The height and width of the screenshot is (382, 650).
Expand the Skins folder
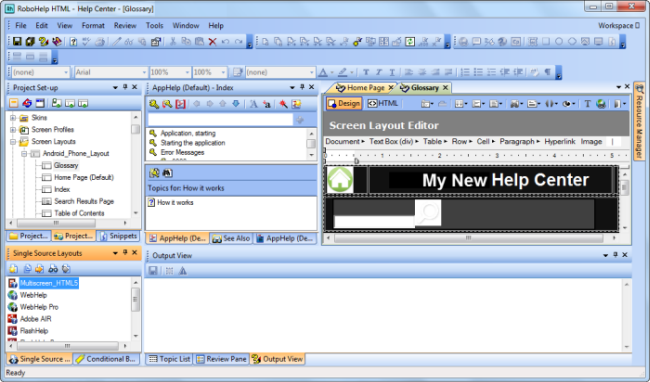coord(13,118)
